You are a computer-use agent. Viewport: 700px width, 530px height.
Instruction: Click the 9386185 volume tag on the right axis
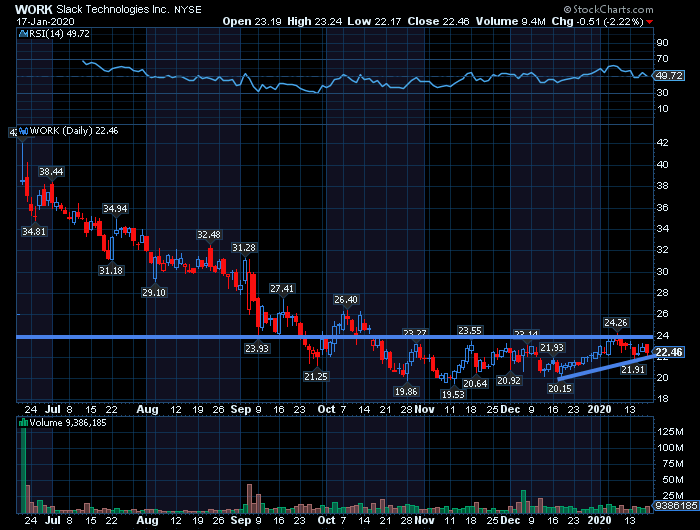(676, 505)
